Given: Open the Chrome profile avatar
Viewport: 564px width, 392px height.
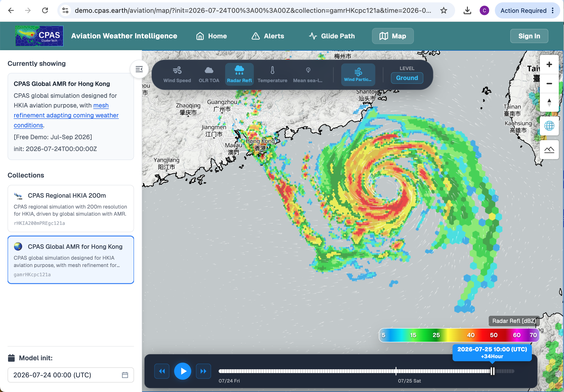Looking at the screenshot, I should (484, 11).
